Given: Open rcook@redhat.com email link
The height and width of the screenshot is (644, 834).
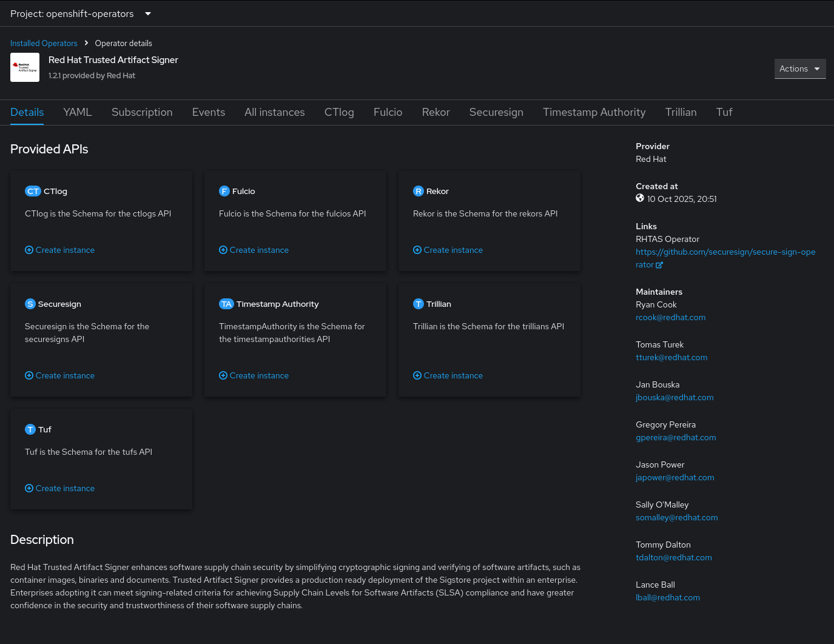Looking at the screenshot, I should click(x=670, y=317).
